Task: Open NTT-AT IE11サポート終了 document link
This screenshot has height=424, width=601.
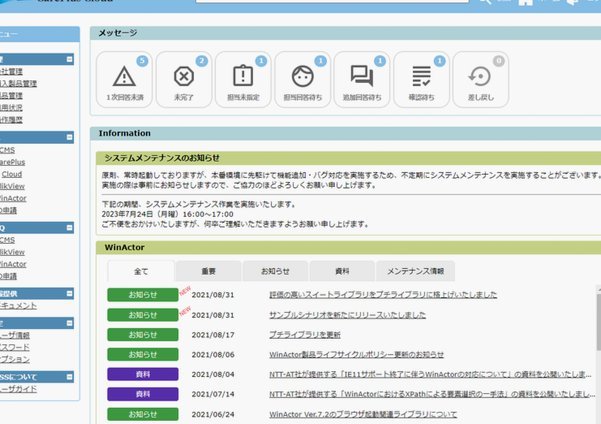Action: [x=430, y=374]
